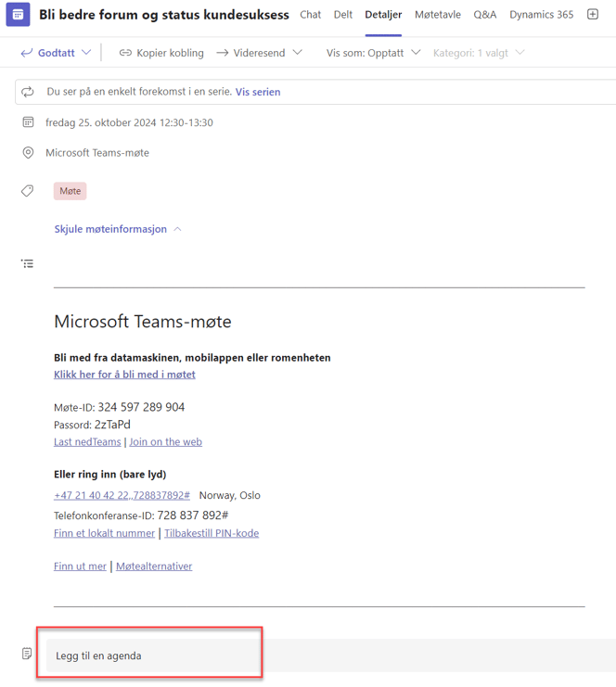This screenshot has width=616, height=687.
Task: Click the Legg til en agenda field
Action: pos(331,655)
